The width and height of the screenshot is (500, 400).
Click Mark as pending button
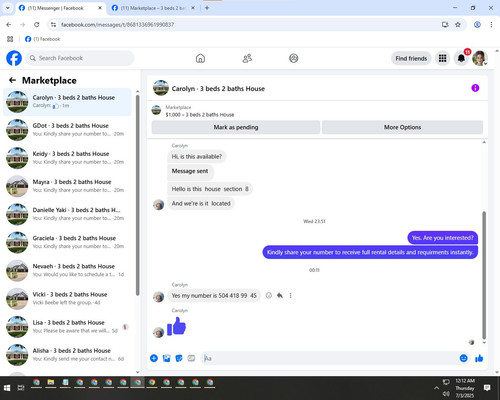click(236, 127)
